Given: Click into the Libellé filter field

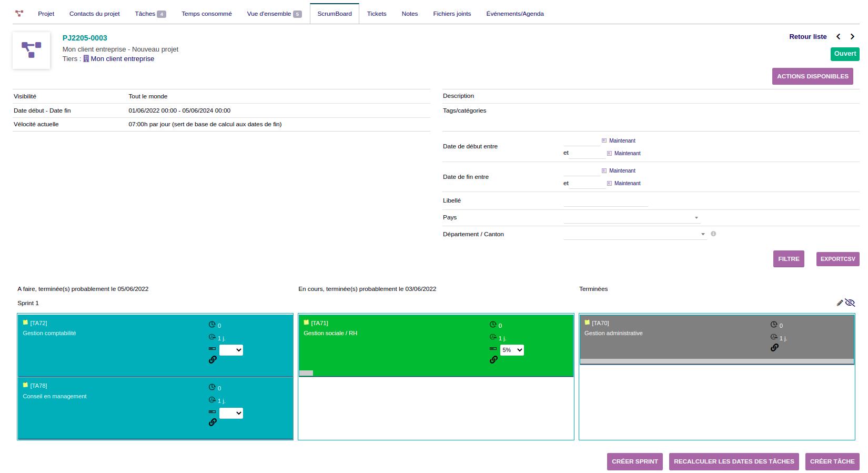Looking at the screenshot, I should (x=605, y=201).
